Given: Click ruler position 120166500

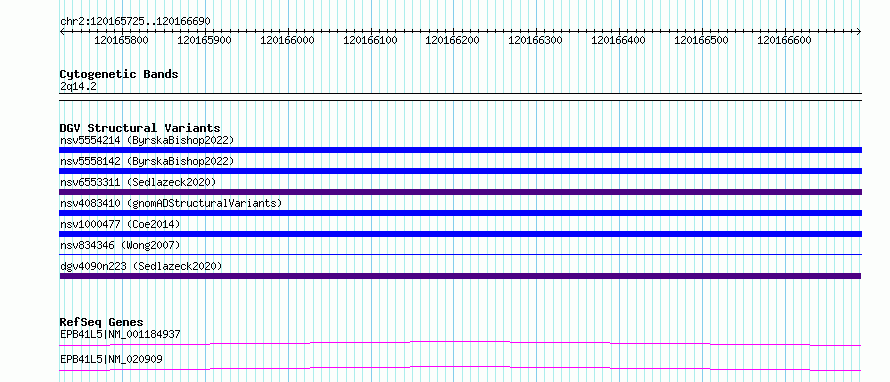Looking at the screenshot, I should click(702, 40).
